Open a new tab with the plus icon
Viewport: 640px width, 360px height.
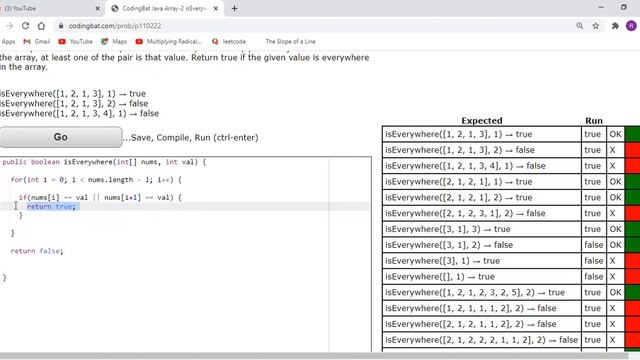pyautogui.click(x=234, y=8)
